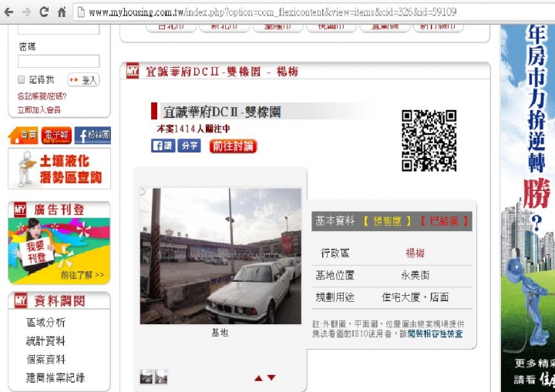Click the blue 分享 share button
555x392 pixels.
coord(189,146)
